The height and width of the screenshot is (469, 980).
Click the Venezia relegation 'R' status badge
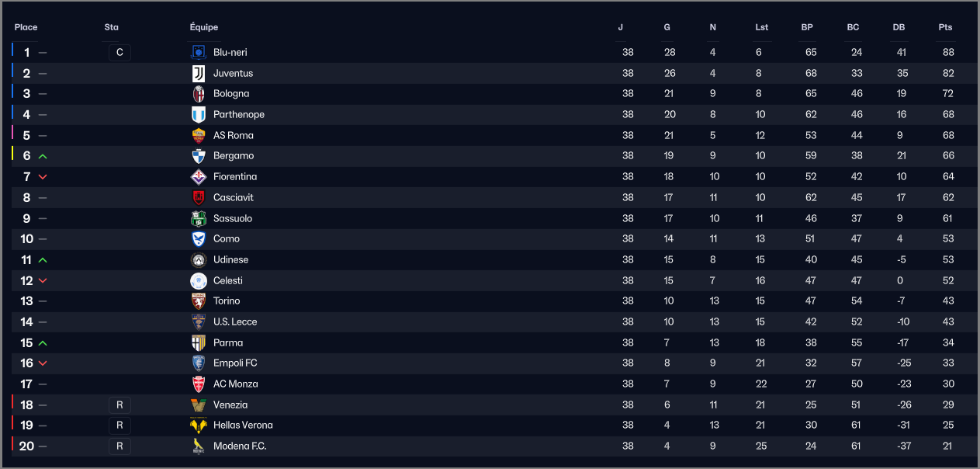[x=119, y=405]
